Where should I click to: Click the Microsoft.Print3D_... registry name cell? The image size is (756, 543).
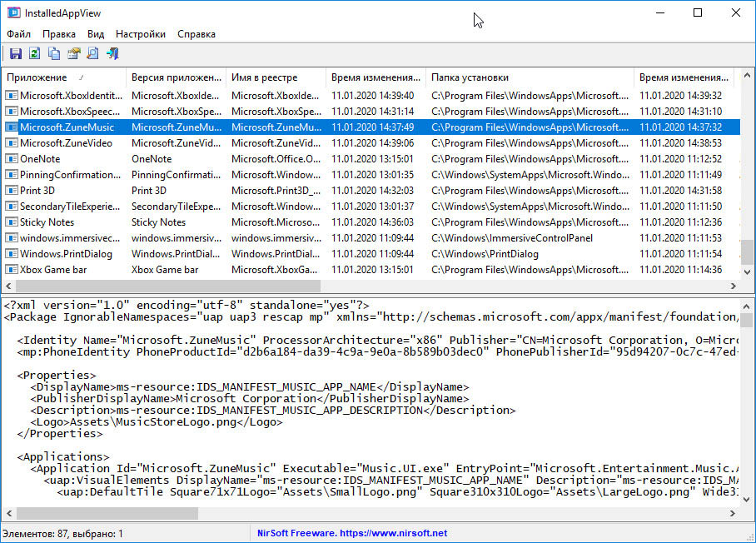click(x=276, y=191)
